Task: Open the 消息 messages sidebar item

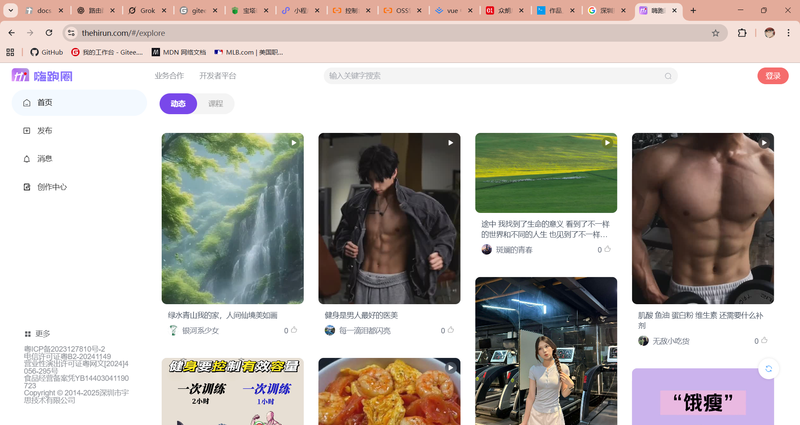Action: [x=79, y=159]
